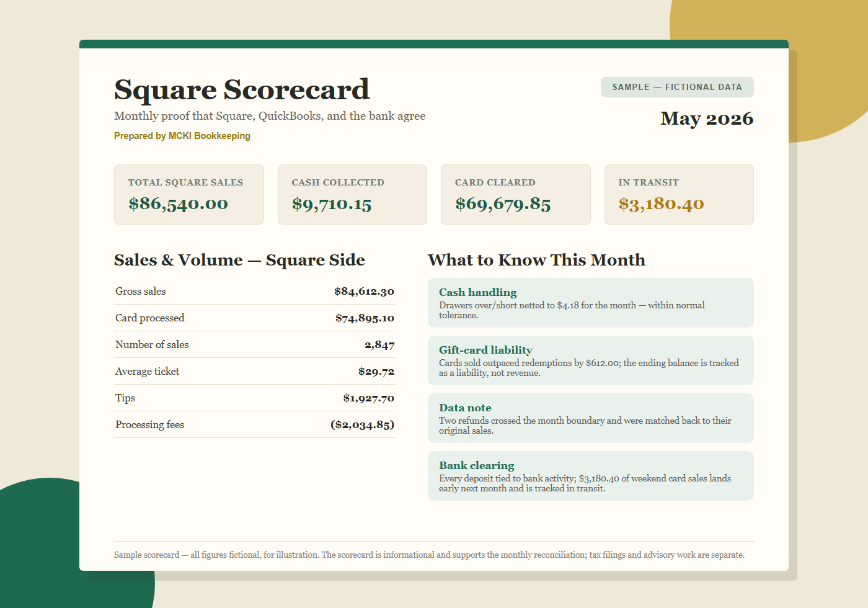Viewport: 868px width, 608px height.
Task: Select the Number of sales row label
Action: pos(152,344)
